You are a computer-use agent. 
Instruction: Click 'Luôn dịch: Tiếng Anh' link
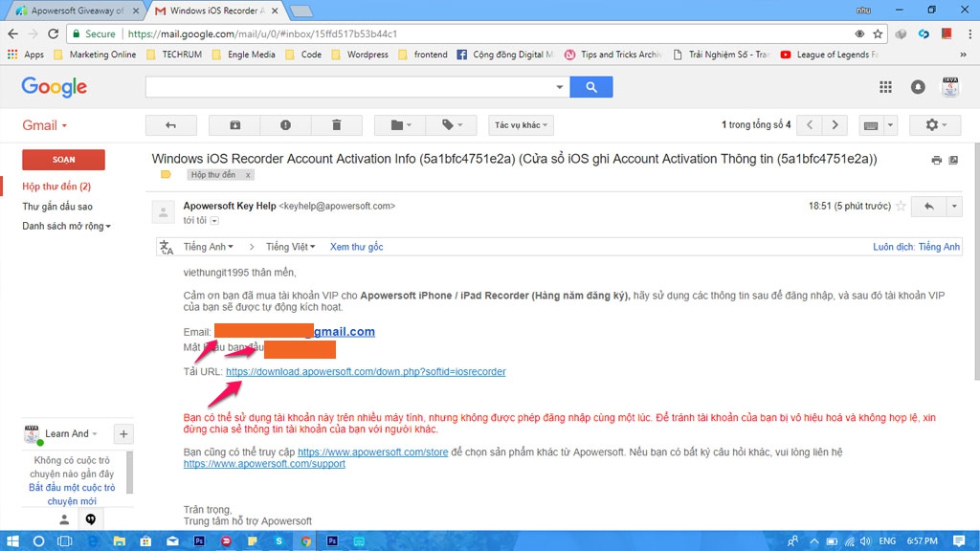point(916,247)
